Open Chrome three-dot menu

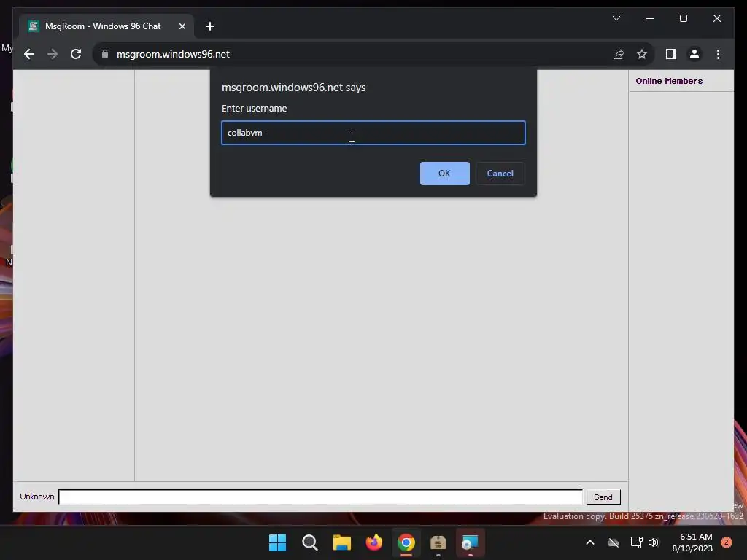718,54
